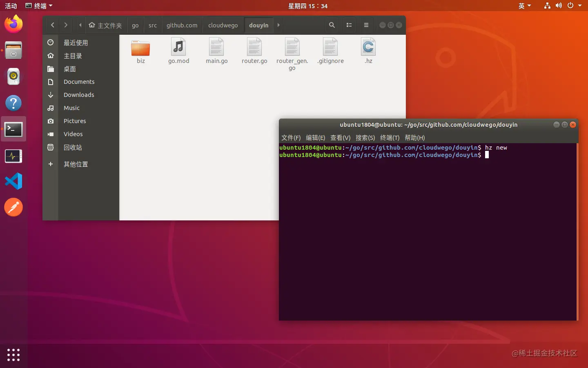
Task: Open the power icon in the top bar
Action: (x=570, y=6)
